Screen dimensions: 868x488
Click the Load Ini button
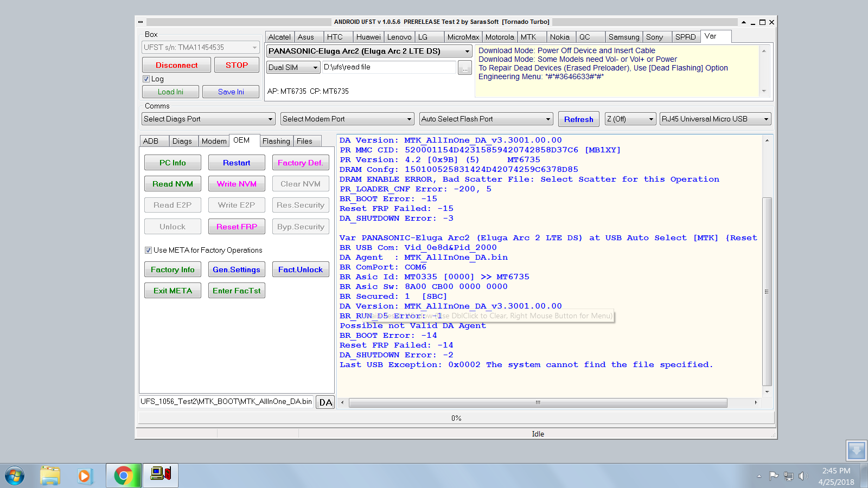click(x=170, y=92)
